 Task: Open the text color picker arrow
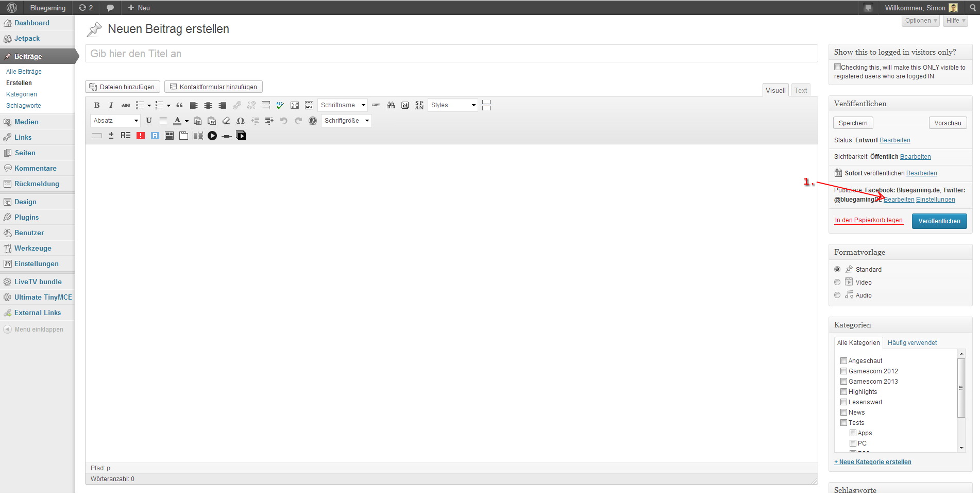(x=187, y=121)
